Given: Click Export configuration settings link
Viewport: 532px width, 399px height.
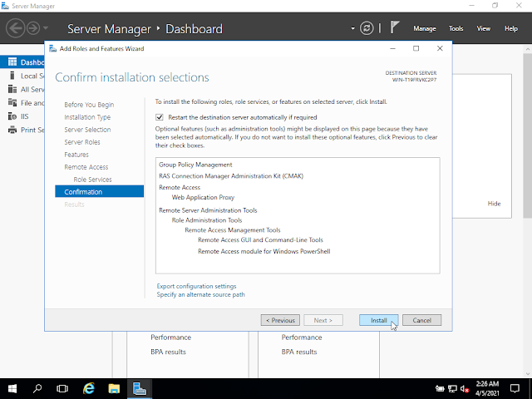Looking at the screenshot, I should [196, 286].
